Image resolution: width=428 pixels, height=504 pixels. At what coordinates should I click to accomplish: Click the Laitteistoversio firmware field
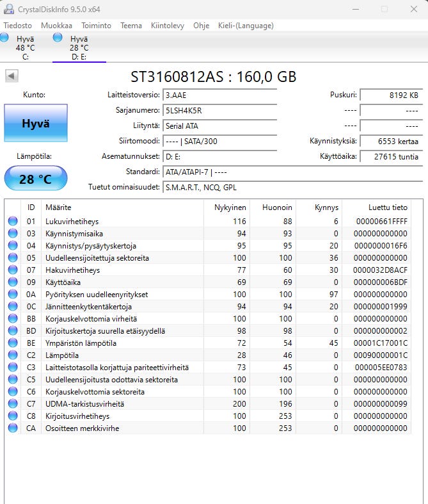219,95
